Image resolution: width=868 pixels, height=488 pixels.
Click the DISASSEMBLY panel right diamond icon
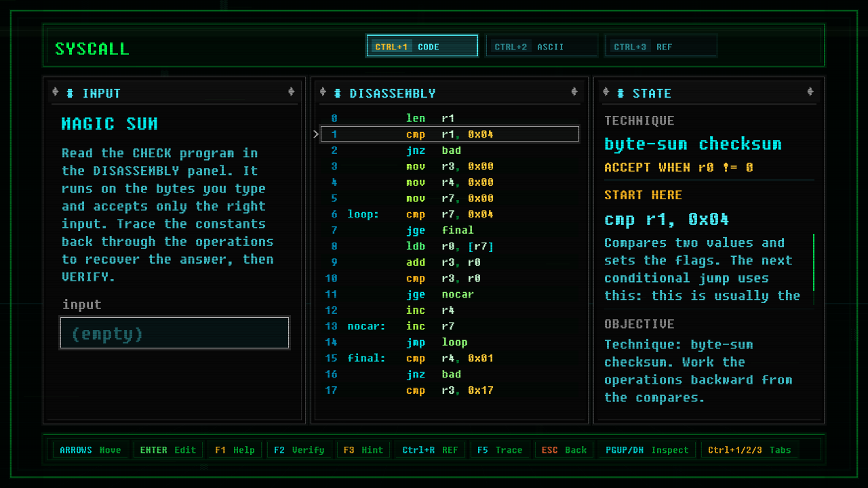click(x=574, y=92)
